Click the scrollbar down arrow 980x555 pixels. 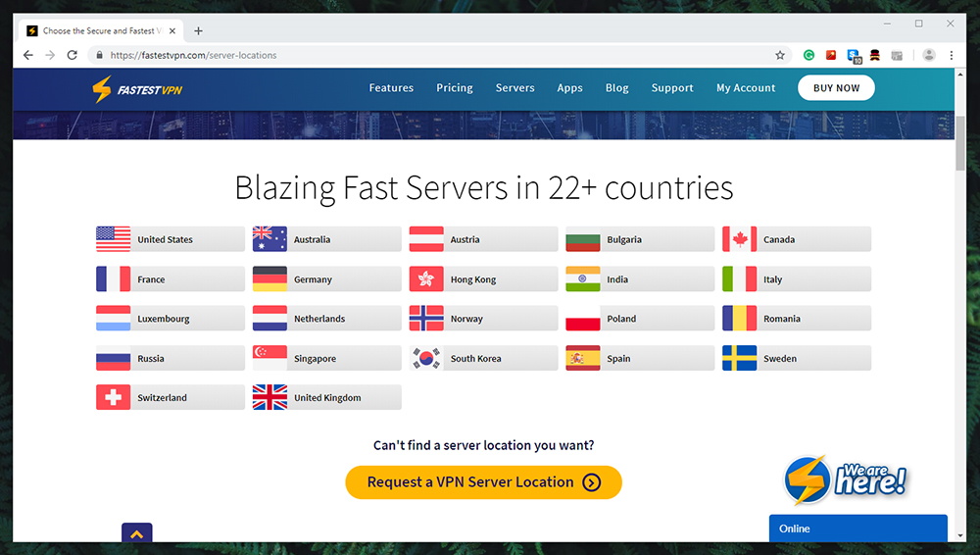click(960, 536)
